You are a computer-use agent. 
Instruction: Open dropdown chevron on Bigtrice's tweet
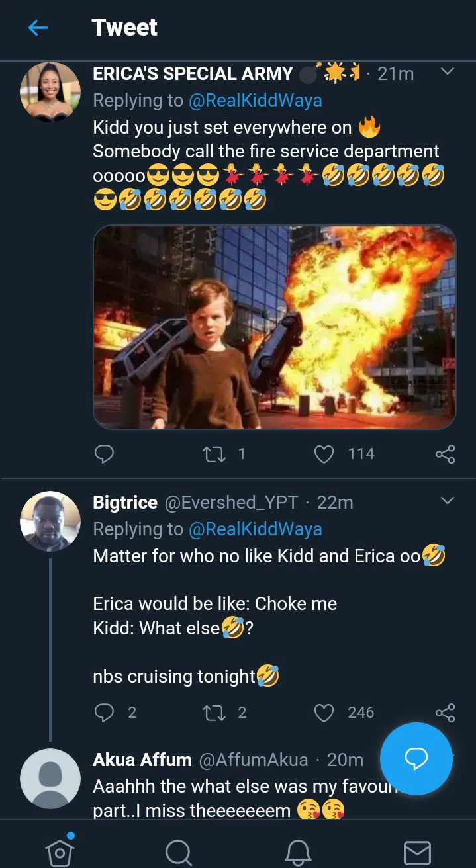pyautogui.click(x=448, y=501)
